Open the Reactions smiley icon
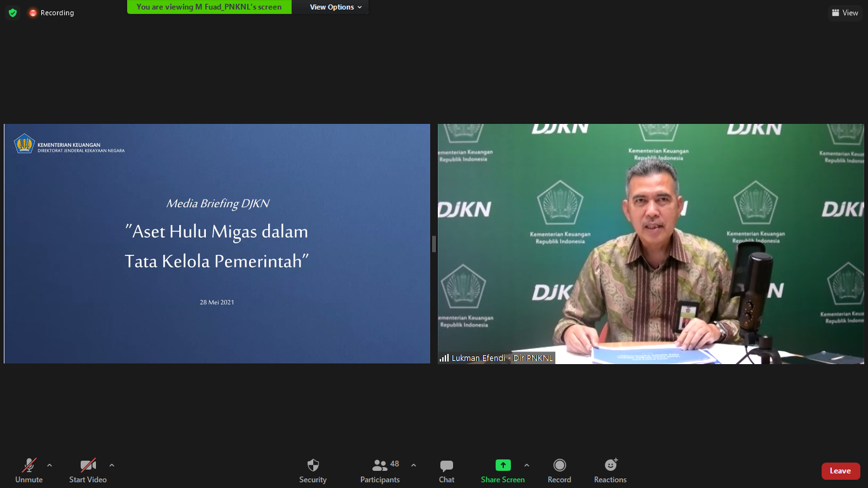868x488 pixels. tap(610, 466)
